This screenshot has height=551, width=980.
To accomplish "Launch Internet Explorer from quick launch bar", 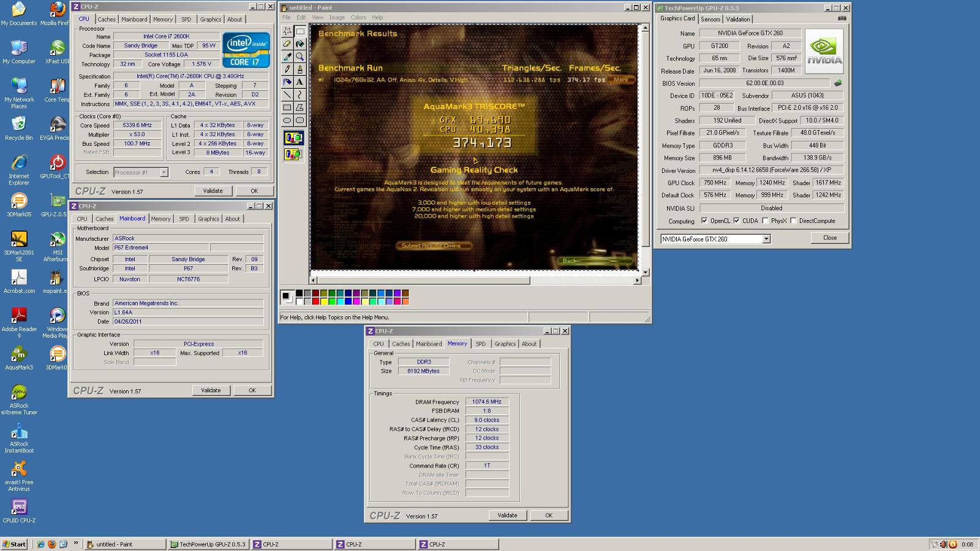I will pyautogui.click(x=40, y=544).
